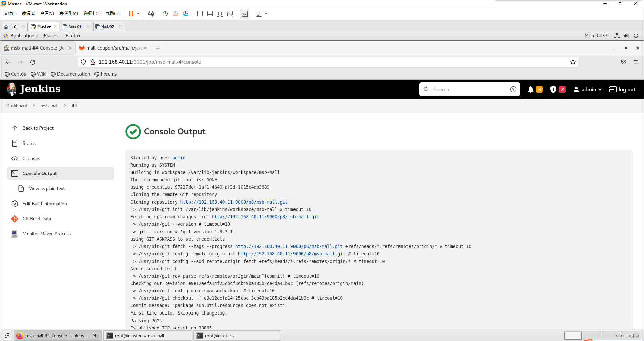Image resolution: width=644 pixels, height=341 pixels.
Task: Open the 文件(F) menu
Action: point(10,13)
